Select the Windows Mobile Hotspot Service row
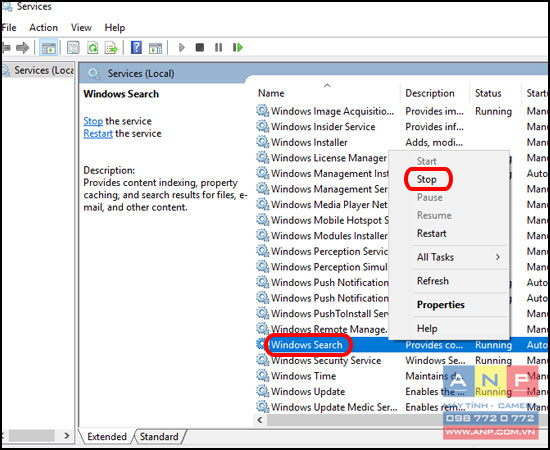Viewport: 550px width, 450px height. pyautogui.click(x=322, y=220)
